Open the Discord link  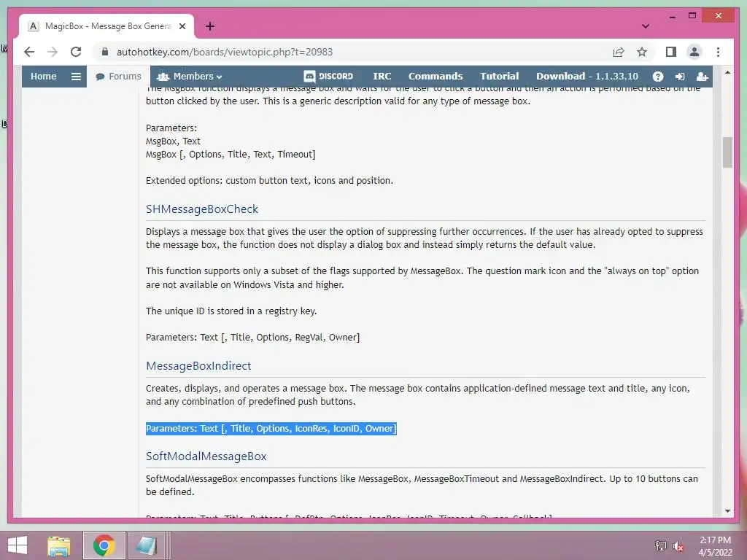point(328,76)
